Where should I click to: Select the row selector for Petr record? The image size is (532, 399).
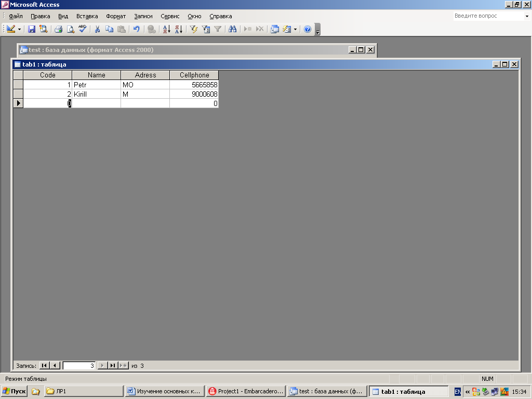pyautogui.click(x=18, y=85)
